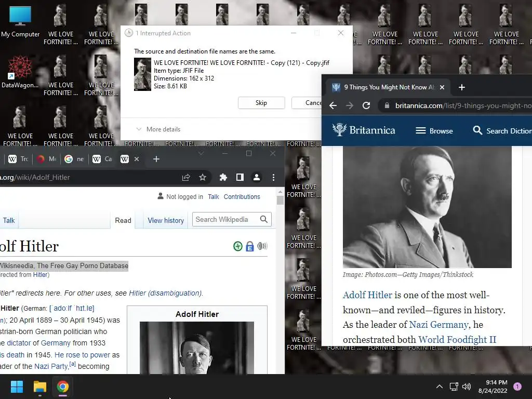
Task: Go back in the Britannica browser
Action: (333, 105)
